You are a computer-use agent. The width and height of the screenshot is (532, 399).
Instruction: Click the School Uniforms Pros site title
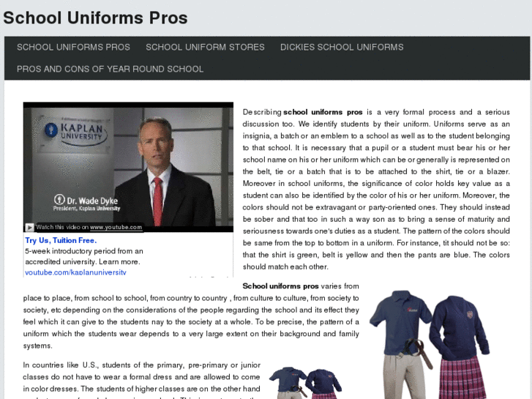pyautogui.click(x=95, y=18)
